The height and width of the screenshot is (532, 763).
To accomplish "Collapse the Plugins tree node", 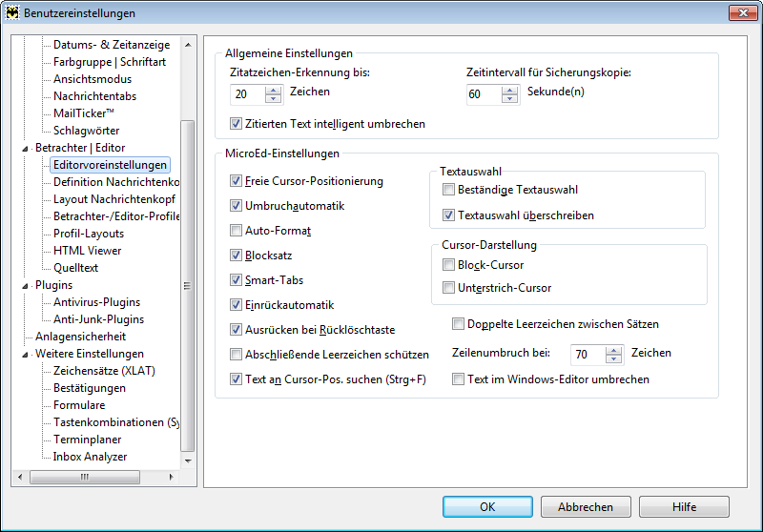I will [x=25, y=286].
